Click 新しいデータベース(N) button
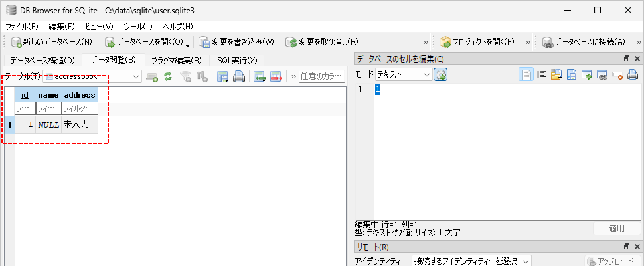644x266 pixels. (51, 41)
